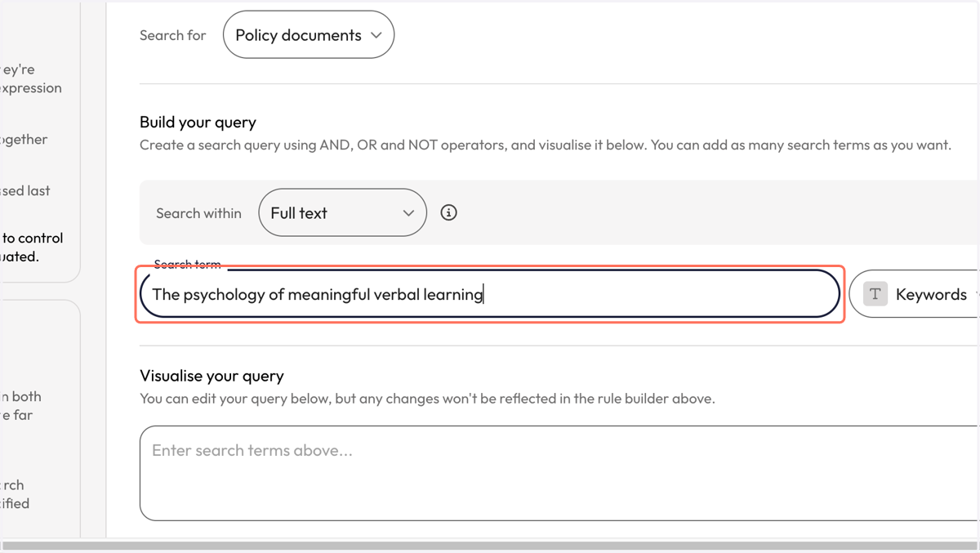
Task: Click the 'Search within' label
Action: pyautogui.click(x=198, y=213)
